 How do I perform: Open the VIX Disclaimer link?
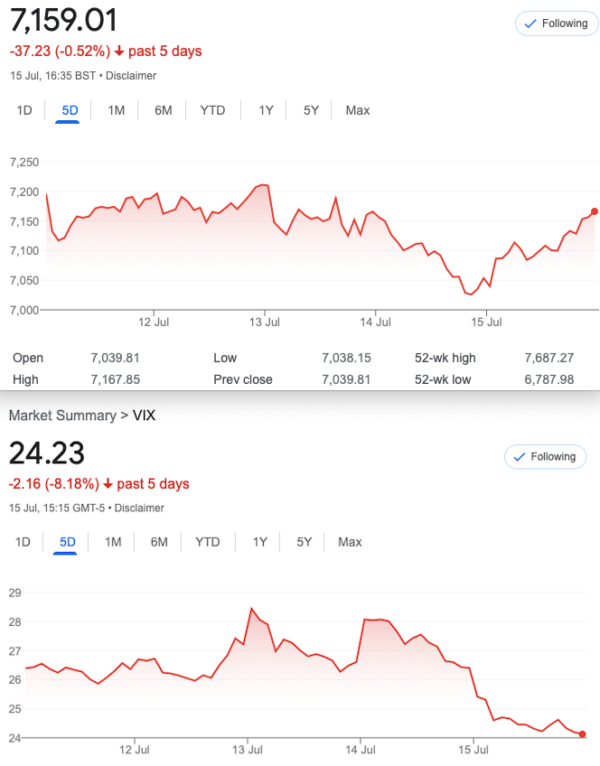[139, 508]
